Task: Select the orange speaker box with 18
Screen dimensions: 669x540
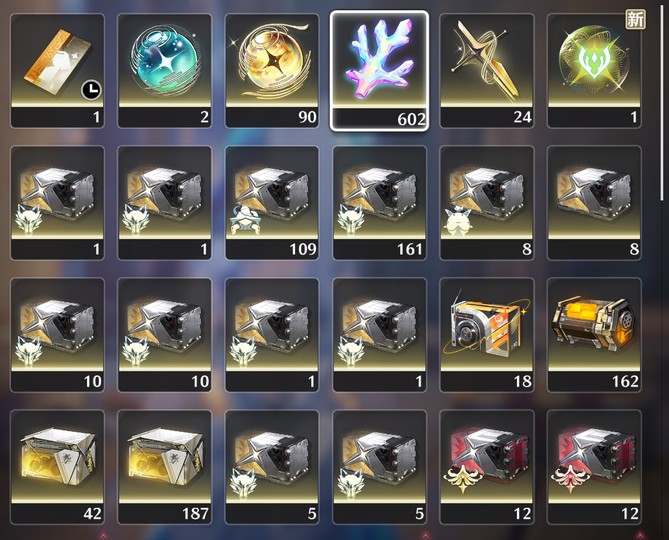Action: (487, 335)
